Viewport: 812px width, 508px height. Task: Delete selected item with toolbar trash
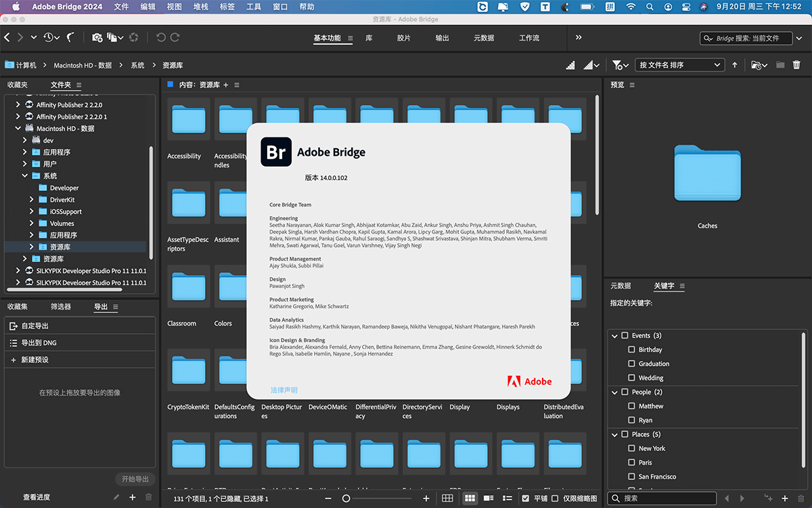[796, 65]
